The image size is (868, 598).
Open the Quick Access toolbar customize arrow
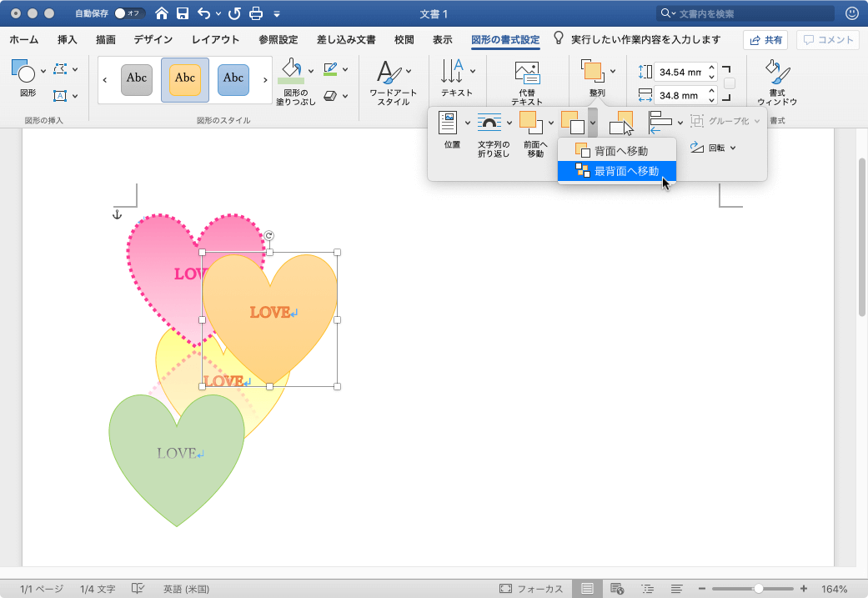pyautogui.click(x=277, y=14)
